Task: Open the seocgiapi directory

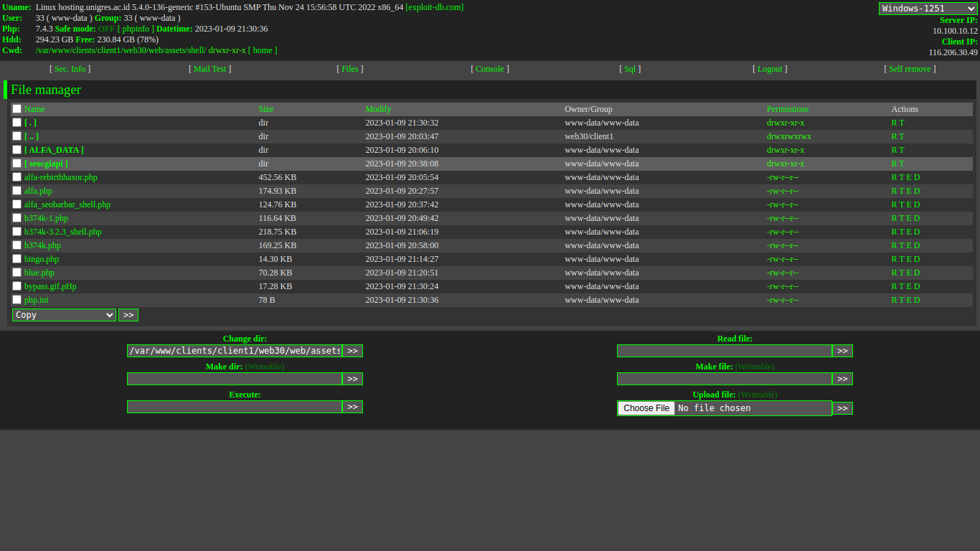Action: click(46, 164)
